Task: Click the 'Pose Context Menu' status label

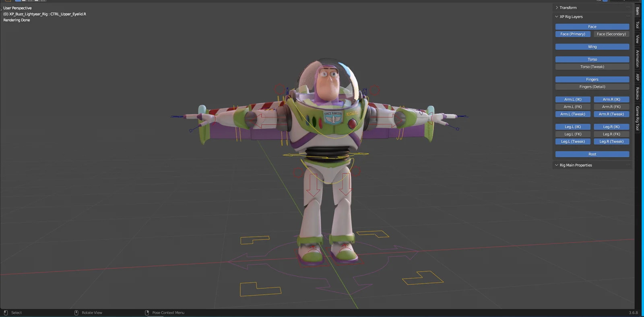Action: coord(168,313)
